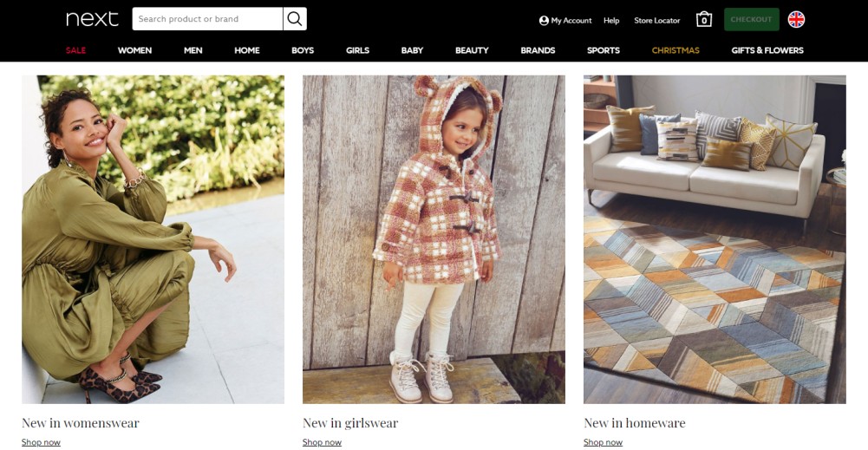868x450 pixels.
Task: Open the GIFTS & FLOWERS menu
Action: coord(767,50)
